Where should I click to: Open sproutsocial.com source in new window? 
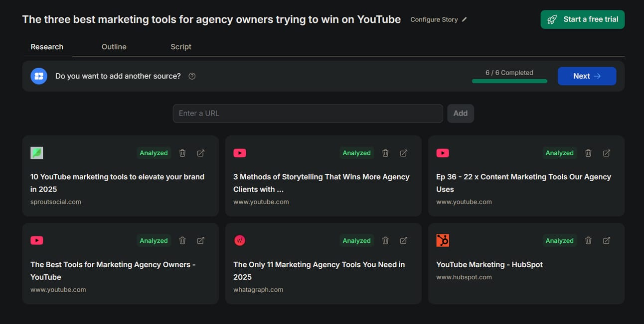(x=201, y=153)
